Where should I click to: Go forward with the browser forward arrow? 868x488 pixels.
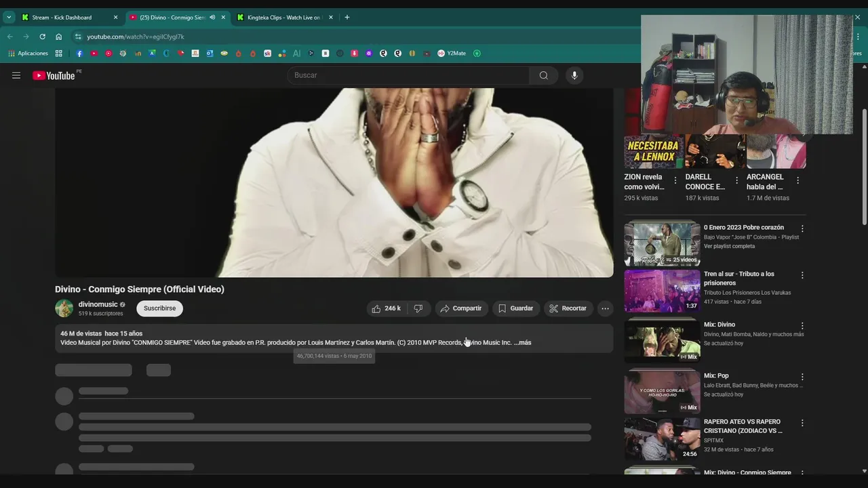click(x=26, y=37)
